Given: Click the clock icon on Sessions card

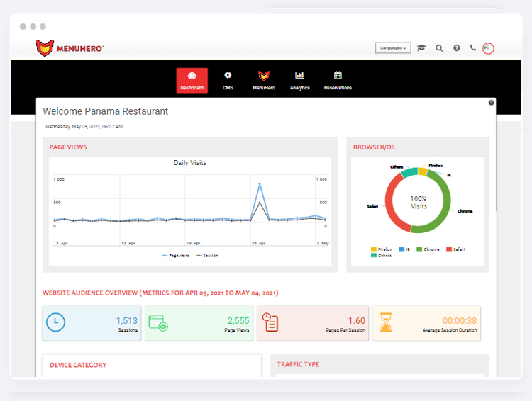Looking at the screenshot, I should 55,322.
